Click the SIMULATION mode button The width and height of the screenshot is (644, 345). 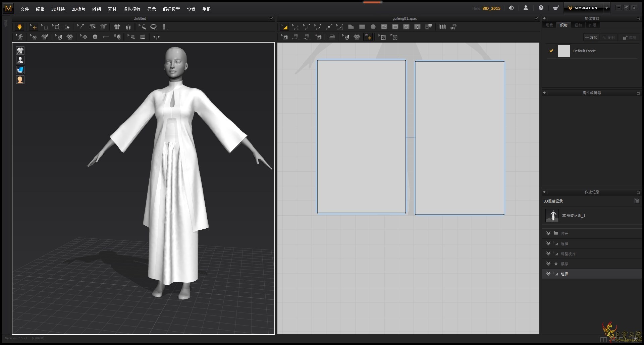[x=583, y=8]
